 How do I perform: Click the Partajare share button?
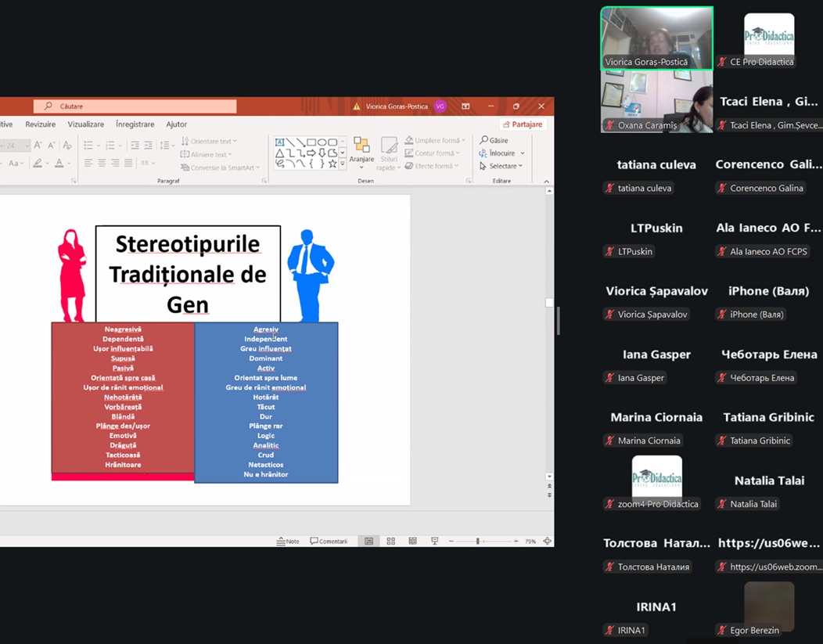click(x=523, y=124)
